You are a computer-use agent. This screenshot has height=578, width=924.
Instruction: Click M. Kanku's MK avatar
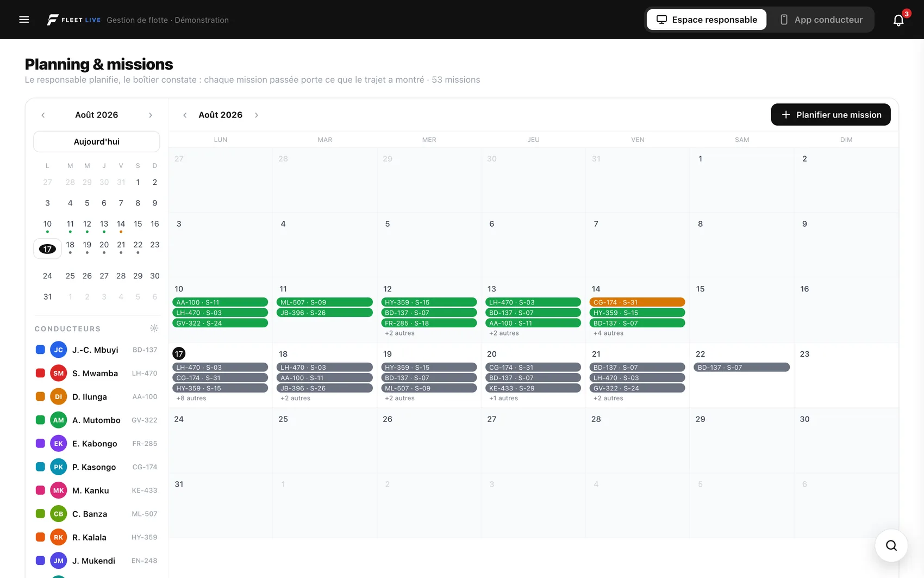59,490
